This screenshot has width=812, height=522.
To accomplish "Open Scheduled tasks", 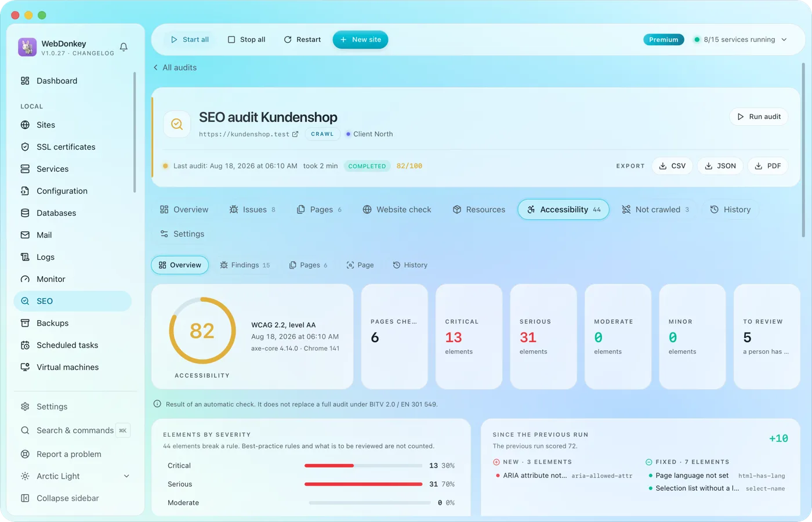I will click(72, 345).
